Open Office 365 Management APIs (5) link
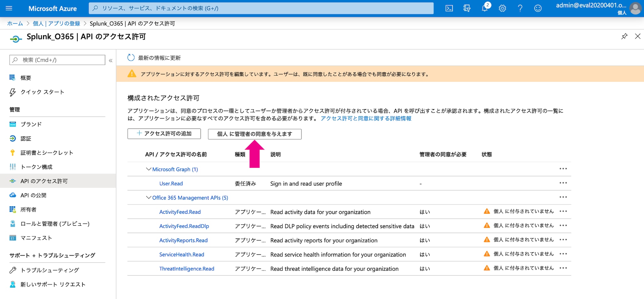 click(x=190, y=198)
